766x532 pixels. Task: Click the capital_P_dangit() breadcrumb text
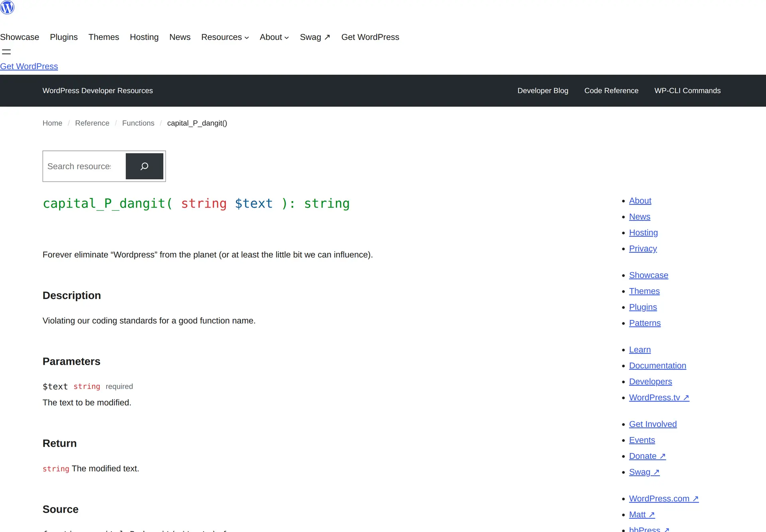pos(197,123)
